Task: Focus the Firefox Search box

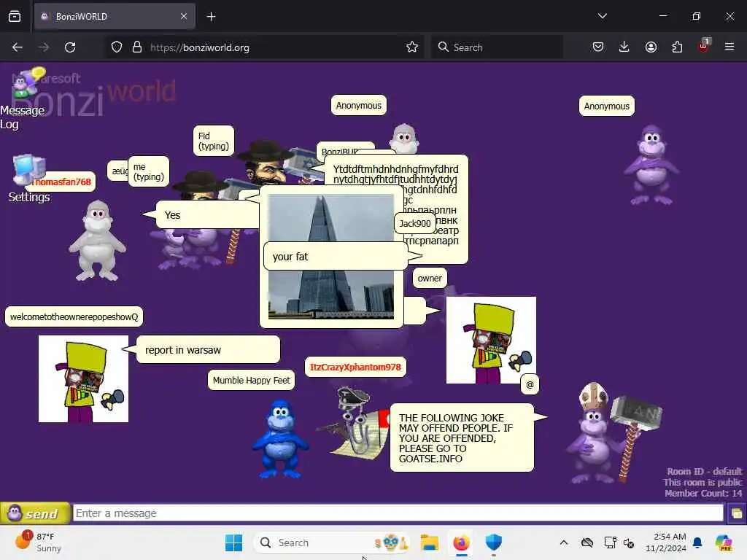Action: click(497, 47)
